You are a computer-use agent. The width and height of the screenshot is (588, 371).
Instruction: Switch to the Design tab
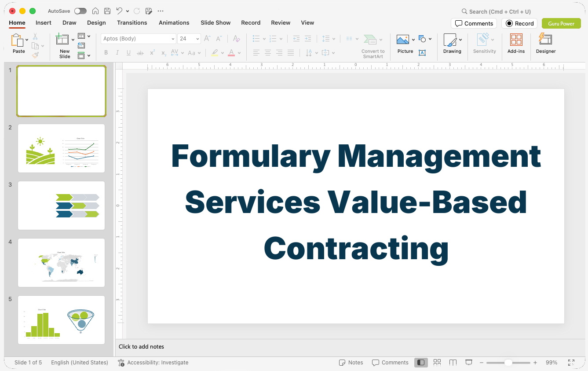[96, 22]
